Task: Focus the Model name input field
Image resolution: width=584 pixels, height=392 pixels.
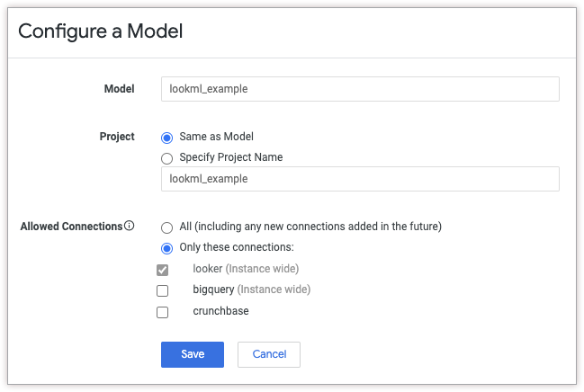Action: pos(360,89)
